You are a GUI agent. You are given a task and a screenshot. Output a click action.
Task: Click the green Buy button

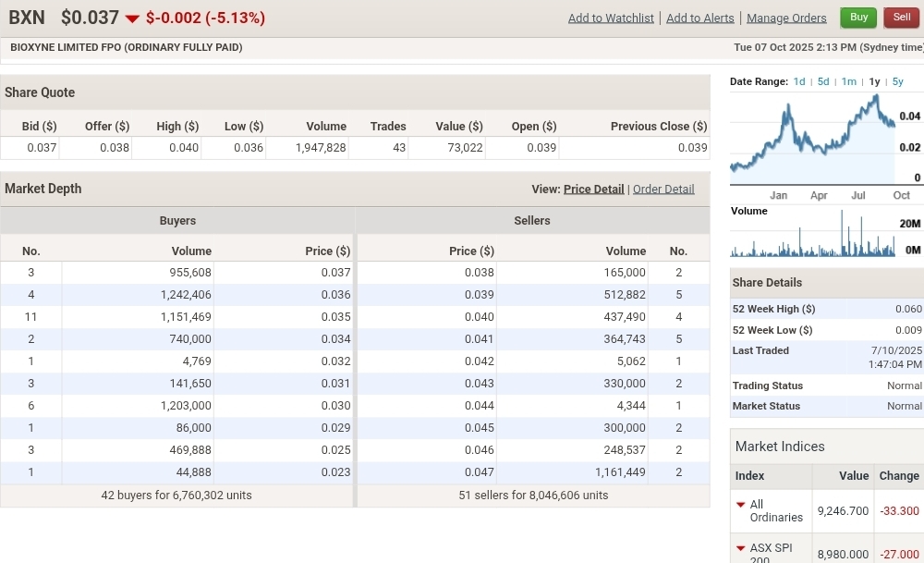pos(858,18)
